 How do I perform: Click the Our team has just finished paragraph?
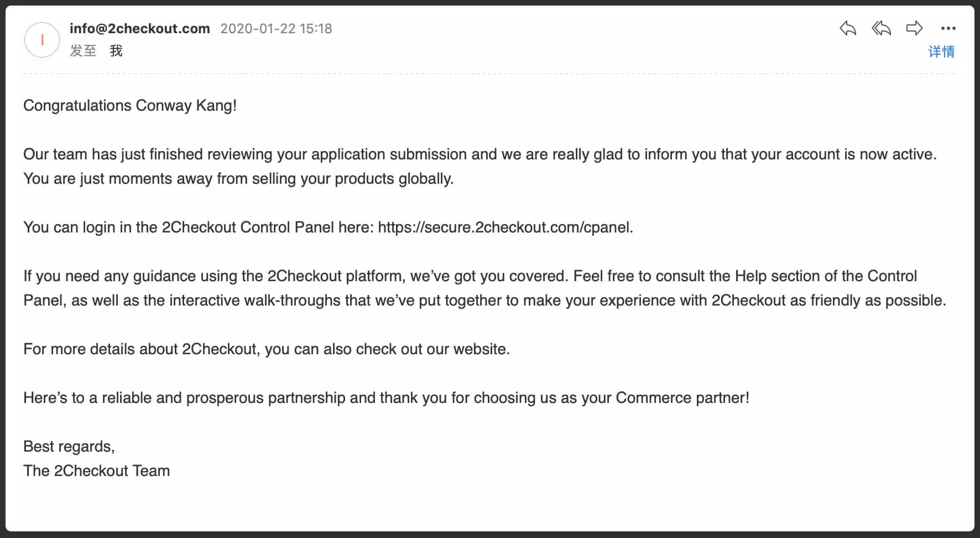click(x=479, y=166)
